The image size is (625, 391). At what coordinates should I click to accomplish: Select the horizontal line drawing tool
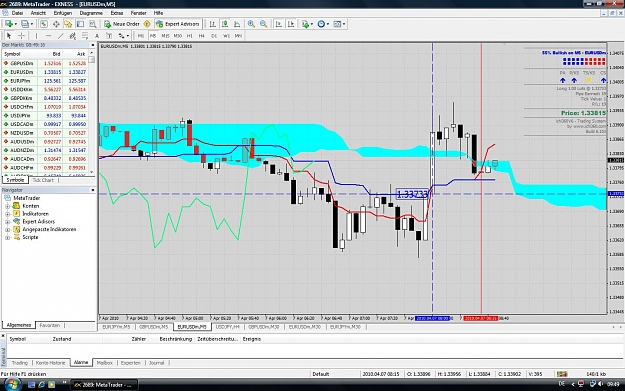click(48, 36)
